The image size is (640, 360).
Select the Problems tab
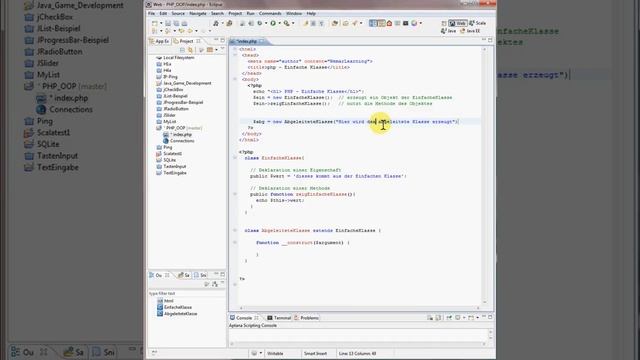[307, 318]
